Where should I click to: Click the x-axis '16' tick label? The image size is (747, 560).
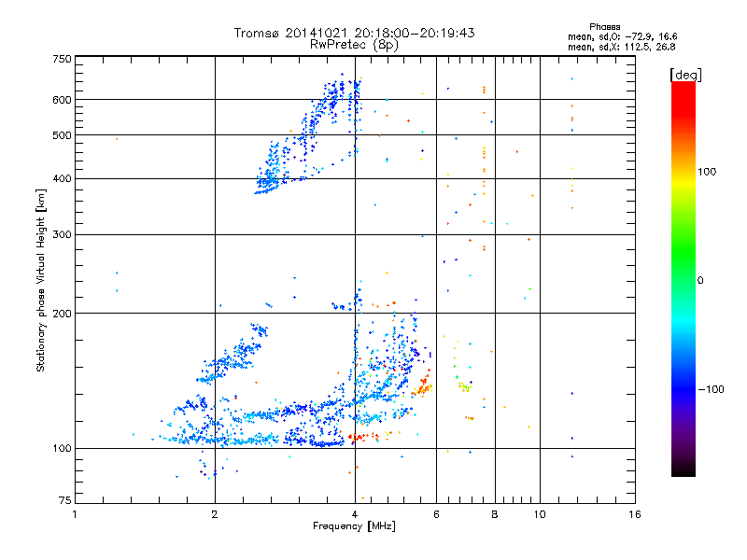(x=635, y=514)
